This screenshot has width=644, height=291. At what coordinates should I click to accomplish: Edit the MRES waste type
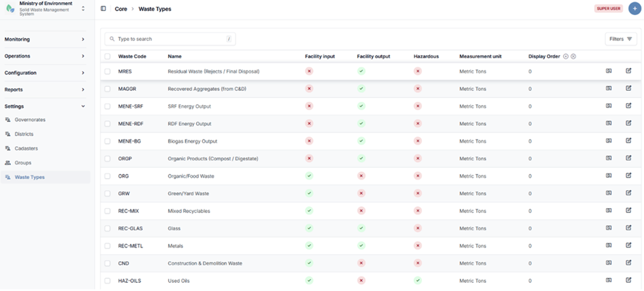[628, 71]
